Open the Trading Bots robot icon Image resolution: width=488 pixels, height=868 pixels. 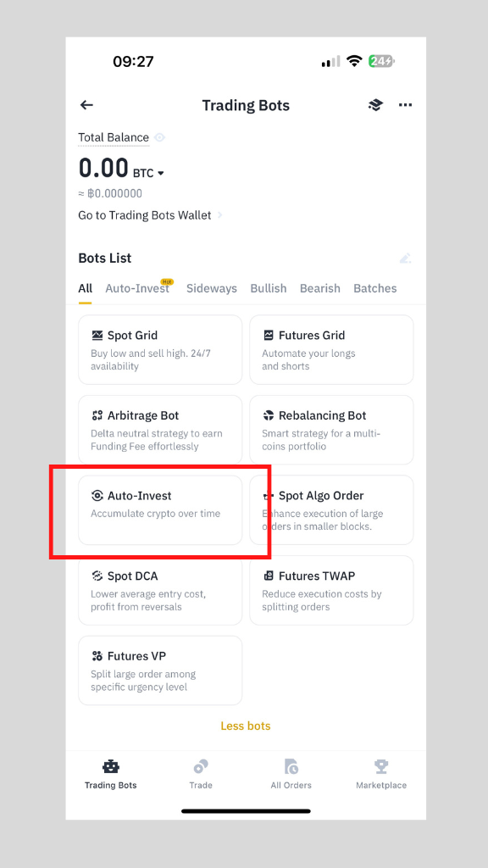coord(111,766)
